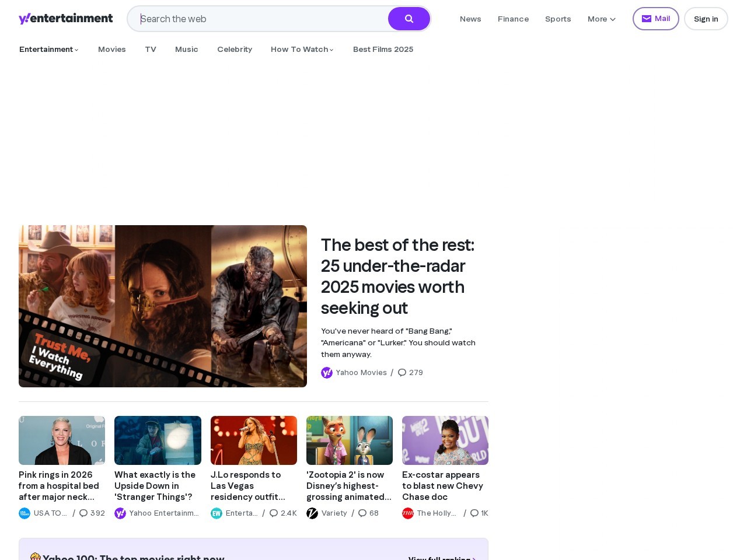Click the Variety publisher icon under Zootopia article
This screenshot has width=747, height=560.
coord(312,513)
